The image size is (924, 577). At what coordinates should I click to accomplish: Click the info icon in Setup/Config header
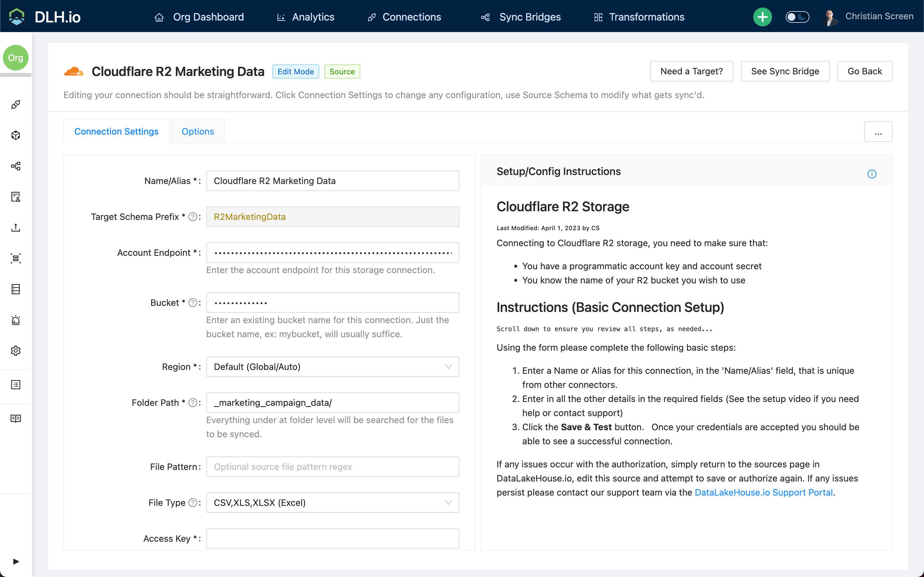point(872,174)
